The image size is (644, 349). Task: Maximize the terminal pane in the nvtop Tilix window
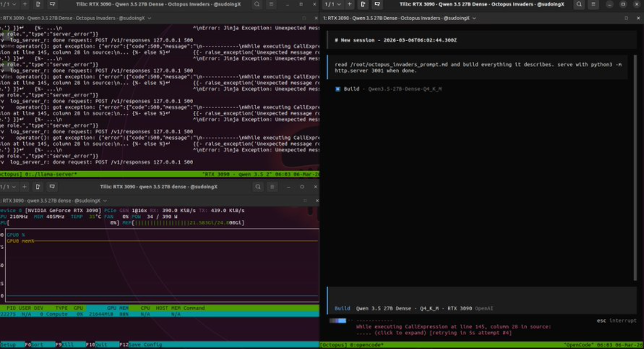(x=305, y=201)
